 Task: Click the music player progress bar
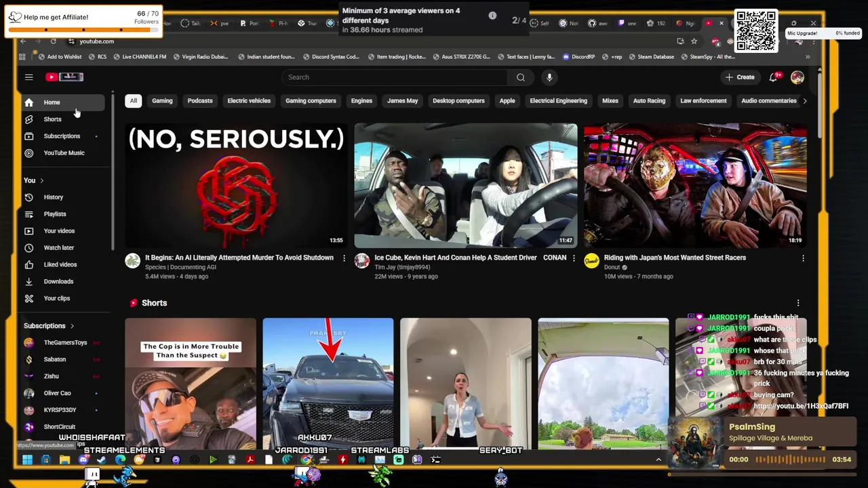click(x=790, y=460)
